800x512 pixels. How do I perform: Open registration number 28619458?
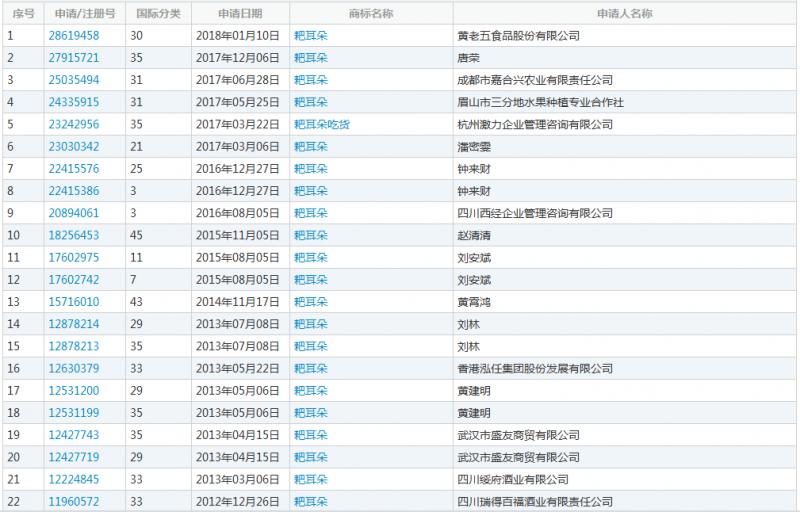click(73, 36)
